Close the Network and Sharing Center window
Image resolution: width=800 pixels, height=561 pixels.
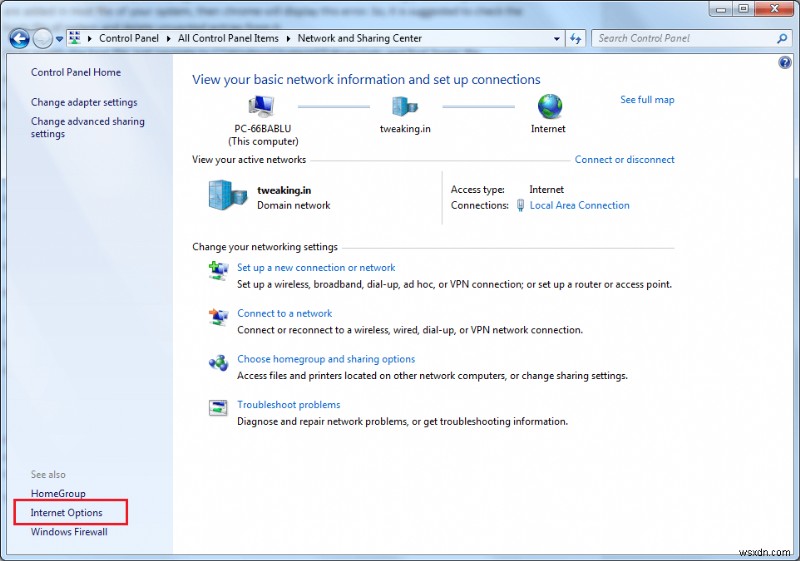point(774,9)
